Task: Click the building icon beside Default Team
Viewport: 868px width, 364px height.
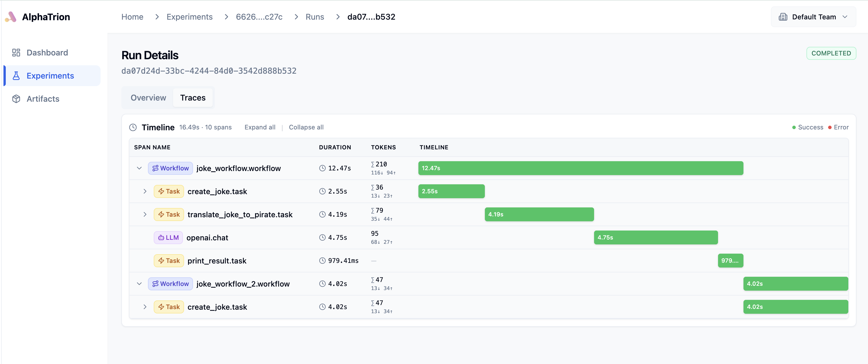Action: click(782, 17)
